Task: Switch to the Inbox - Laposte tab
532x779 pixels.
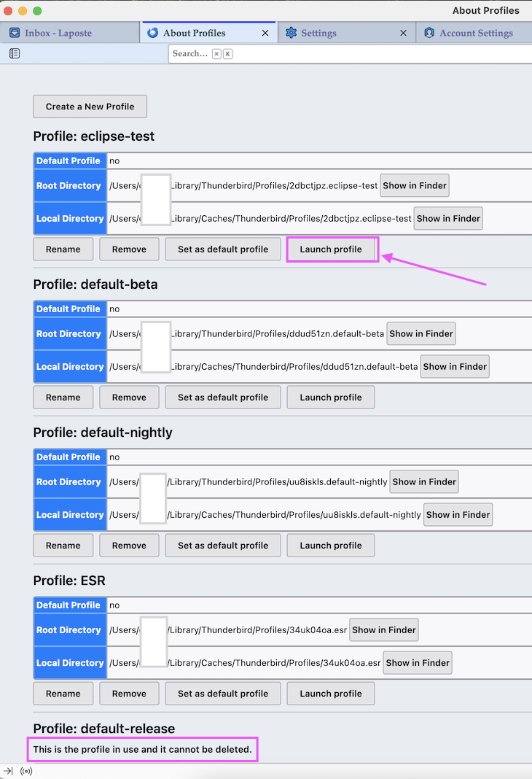Action: [69, 33]
